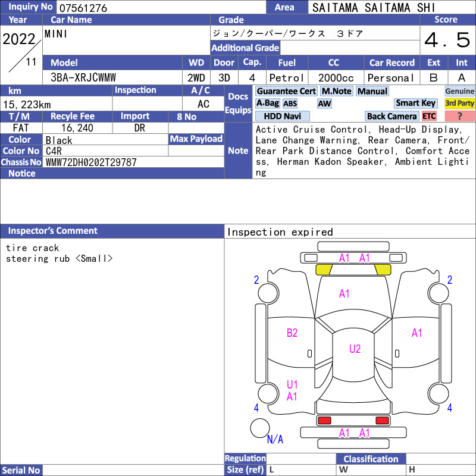The image size is (476, 476).
Task: Click the red ETC badge
Action: 429,116
